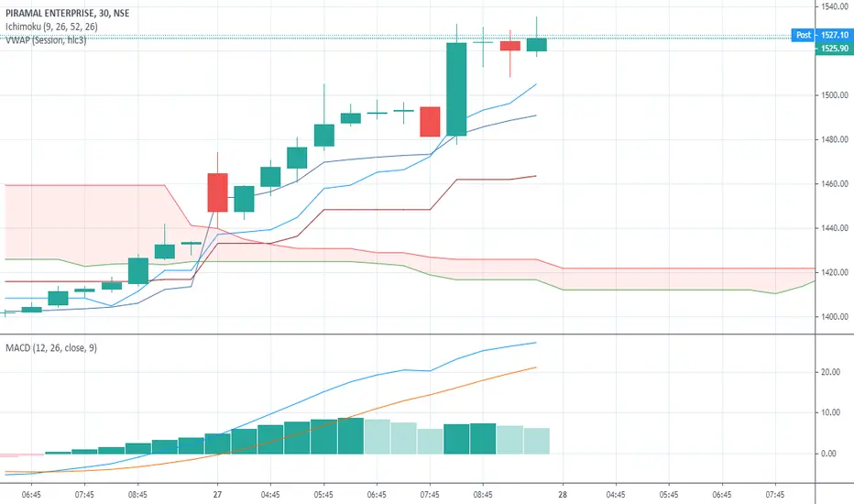Viewport: 854px width, 504px height.
Task: Click the red candle at date 27
Action: pos(218,192)
